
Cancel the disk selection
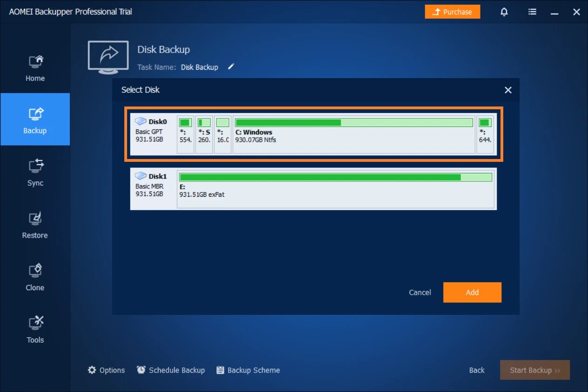tap(420, 292)
